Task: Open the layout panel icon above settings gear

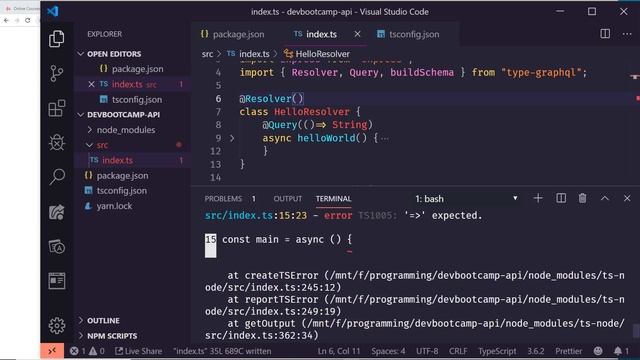Action: click(57, 281)
